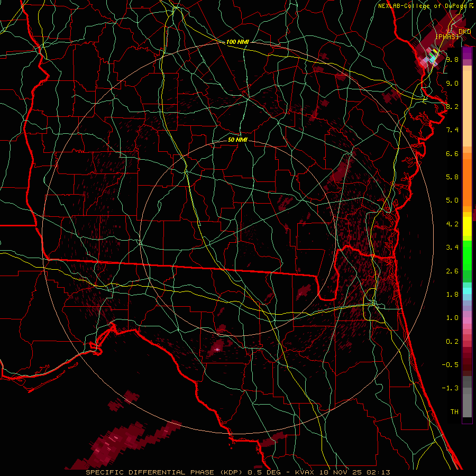Click the 7.4 value on color scale
476x476 pixels.
(452, 130)
